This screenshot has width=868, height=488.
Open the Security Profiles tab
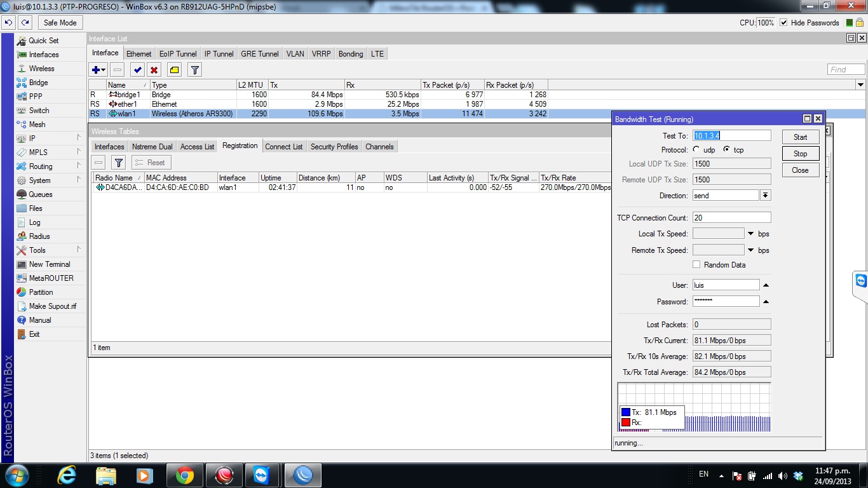coord(334,147)
